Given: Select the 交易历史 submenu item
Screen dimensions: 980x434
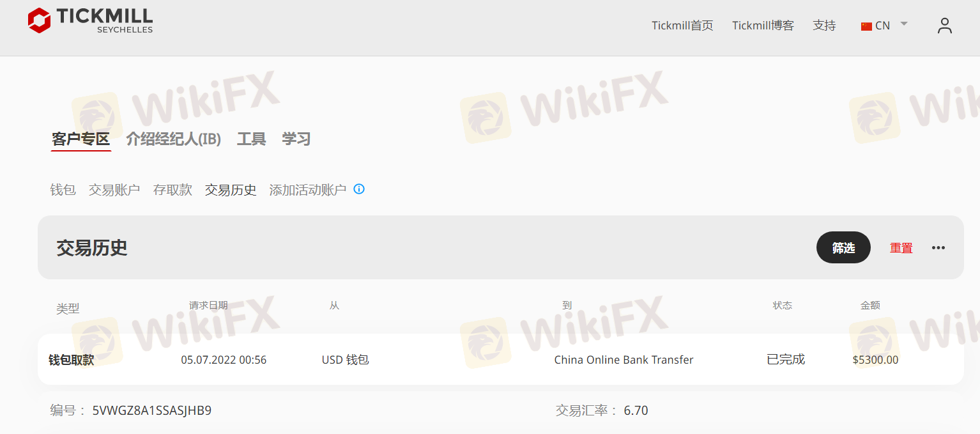Looking at the screenshot, I should (231, 190).
